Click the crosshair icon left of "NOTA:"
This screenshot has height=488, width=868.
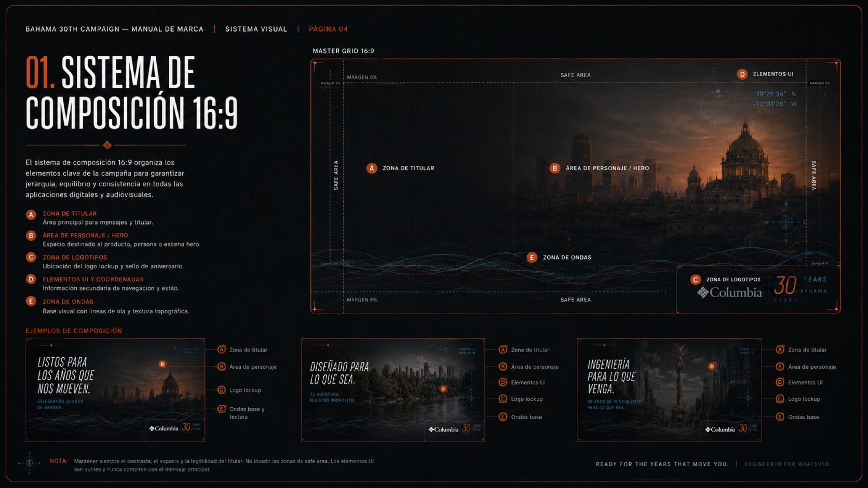point(29,463)
